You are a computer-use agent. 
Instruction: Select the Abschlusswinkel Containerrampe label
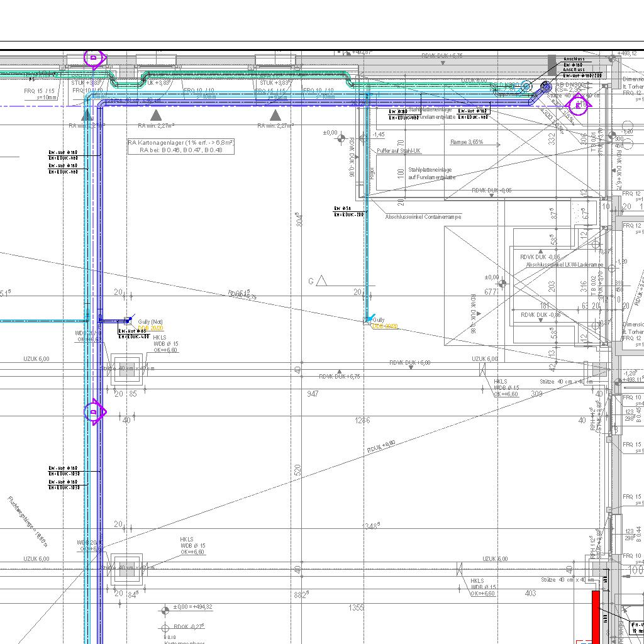423,217
